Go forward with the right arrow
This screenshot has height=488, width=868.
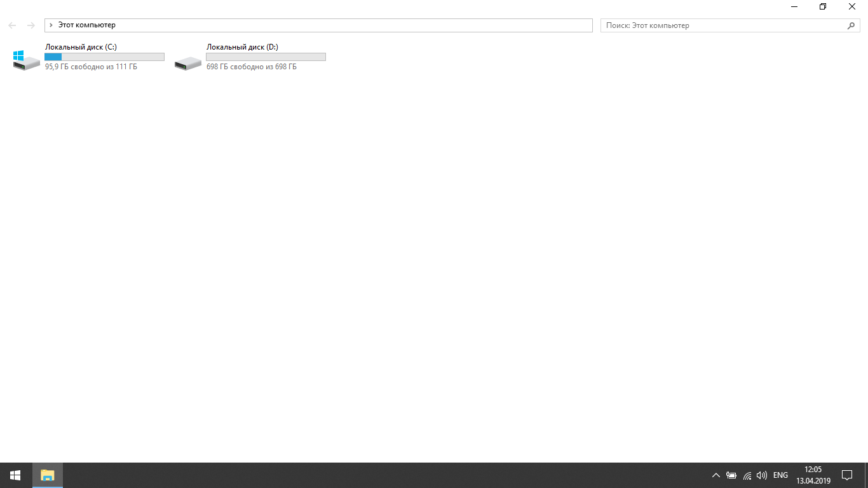[31, 25]
